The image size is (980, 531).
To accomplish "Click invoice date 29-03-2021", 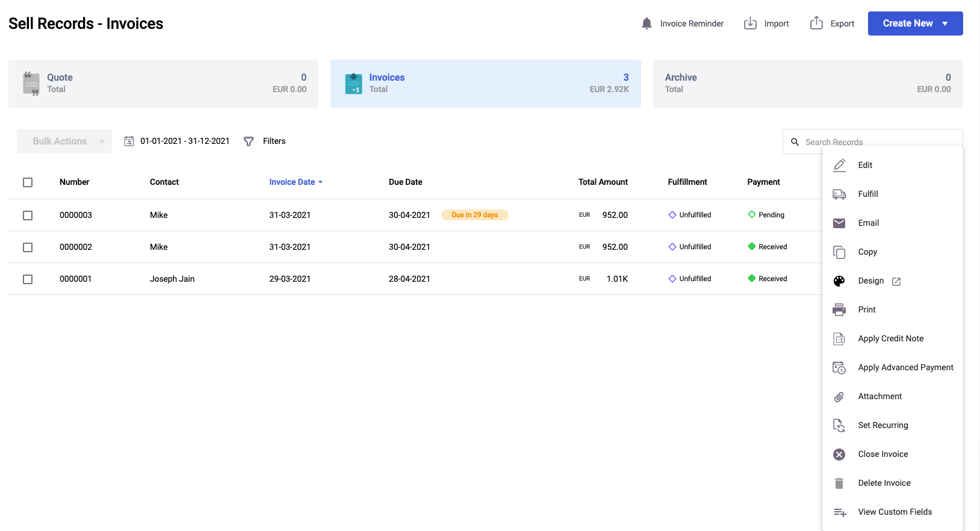I will click(290, 279).
